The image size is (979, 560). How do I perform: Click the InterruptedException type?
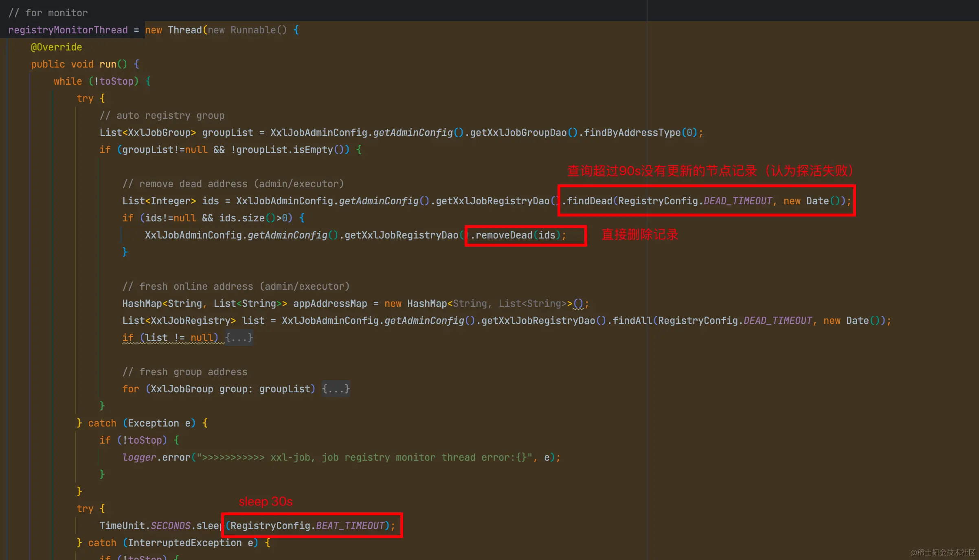pos(185,543)
